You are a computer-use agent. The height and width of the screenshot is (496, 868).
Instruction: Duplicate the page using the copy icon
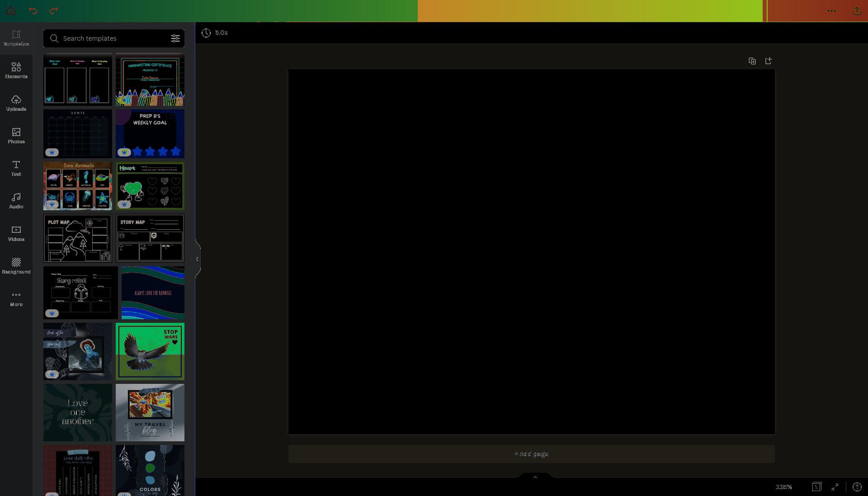[752, 61]
